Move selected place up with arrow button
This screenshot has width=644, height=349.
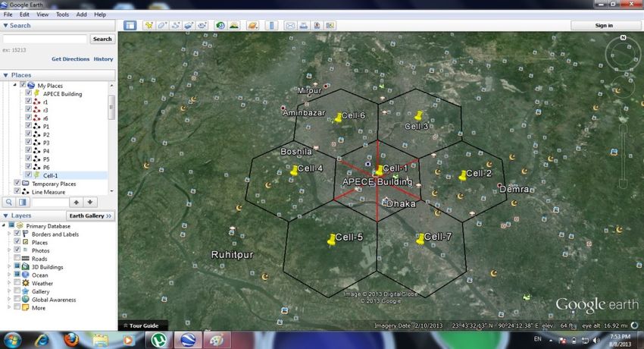76,202
